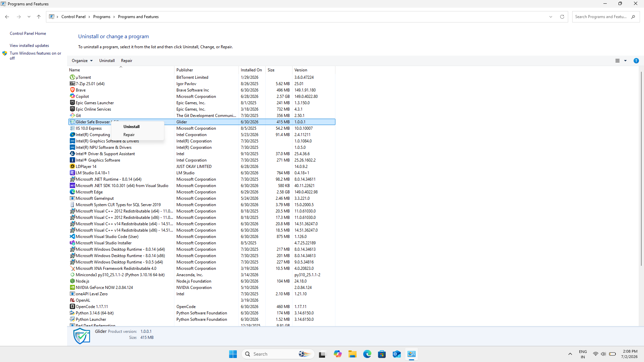
Task: Go back to previous page
Action: pos(7,17)
